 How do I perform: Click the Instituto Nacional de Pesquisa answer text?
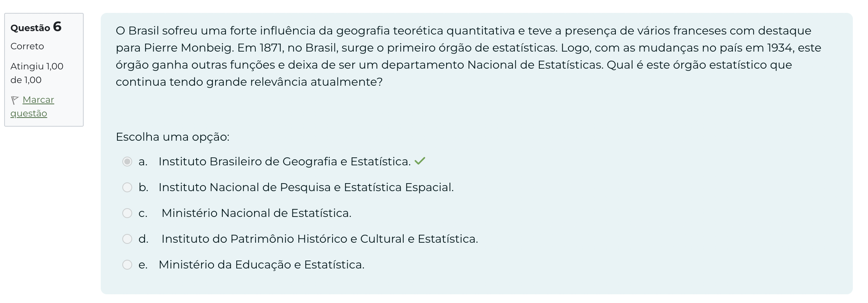click(306, 187)
